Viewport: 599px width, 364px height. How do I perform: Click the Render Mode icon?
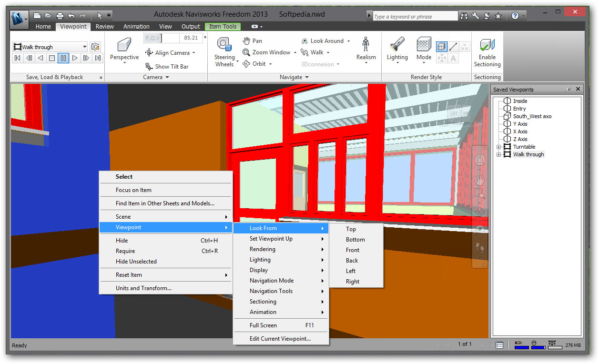click(424, 45)
